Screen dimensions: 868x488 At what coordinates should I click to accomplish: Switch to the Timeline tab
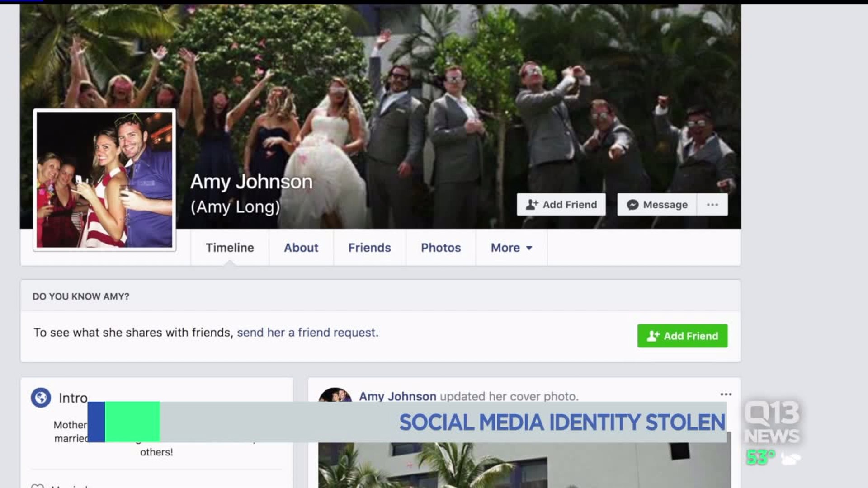coord(230,248)
